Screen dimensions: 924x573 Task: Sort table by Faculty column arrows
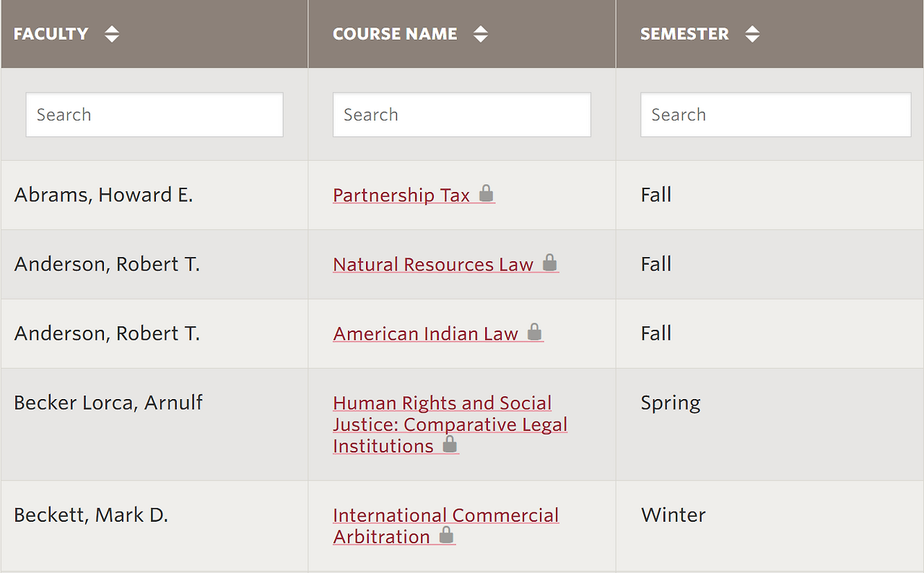[112, 34]
